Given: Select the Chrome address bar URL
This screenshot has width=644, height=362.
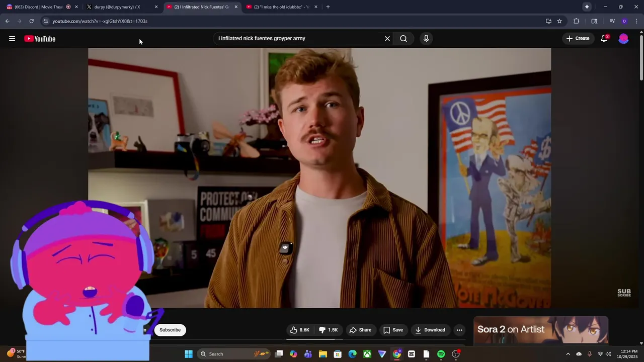Looking at the screenshot, I should [100, 21].
